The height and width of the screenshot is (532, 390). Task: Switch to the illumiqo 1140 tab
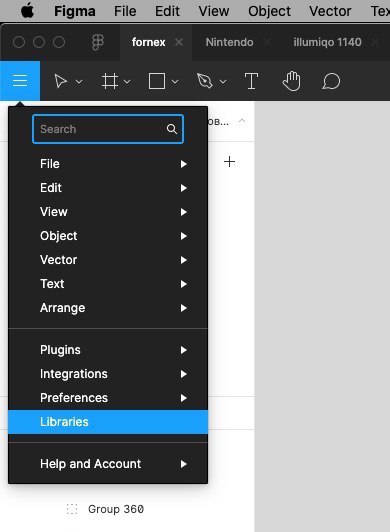click(x=327, y=42)
